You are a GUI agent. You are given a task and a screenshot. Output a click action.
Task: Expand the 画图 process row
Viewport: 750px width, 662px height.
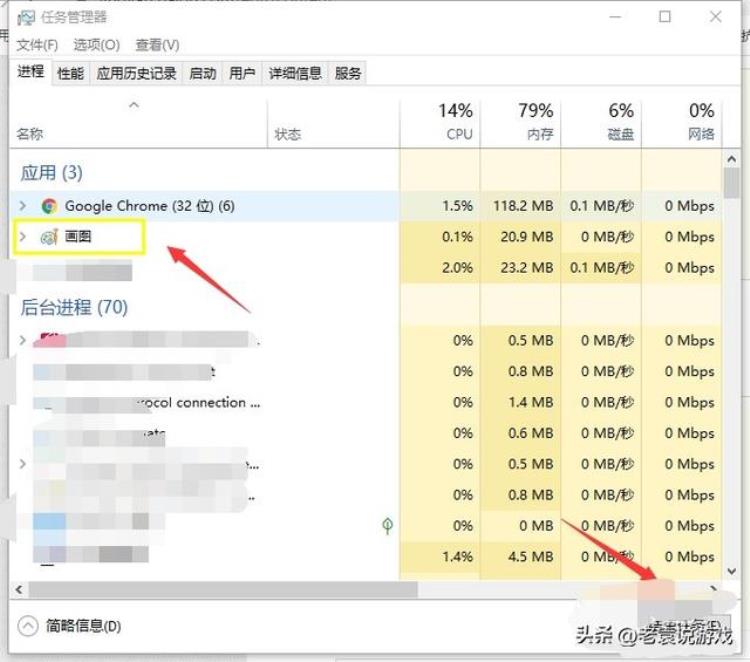click(x=22, y=237)
